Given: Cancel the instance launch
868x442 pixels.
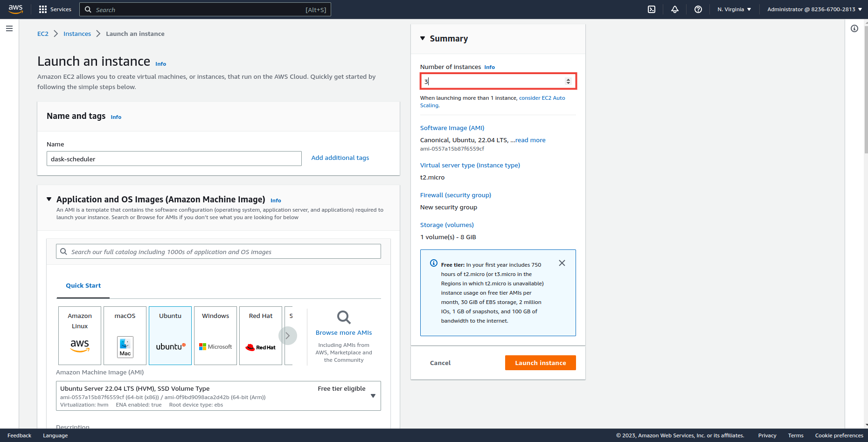Looking at the screenshot, I should click(440, 363).
